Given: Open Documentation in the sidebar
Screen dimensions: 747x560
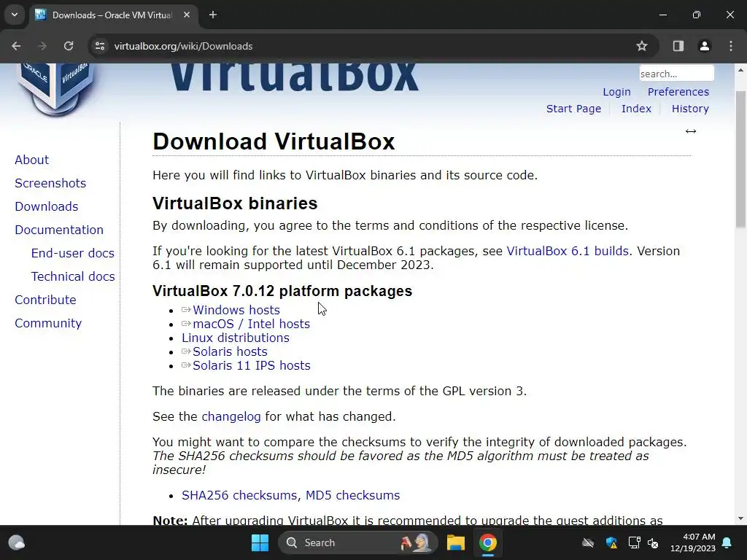Looking at the screenshot, I should (59, 230).
